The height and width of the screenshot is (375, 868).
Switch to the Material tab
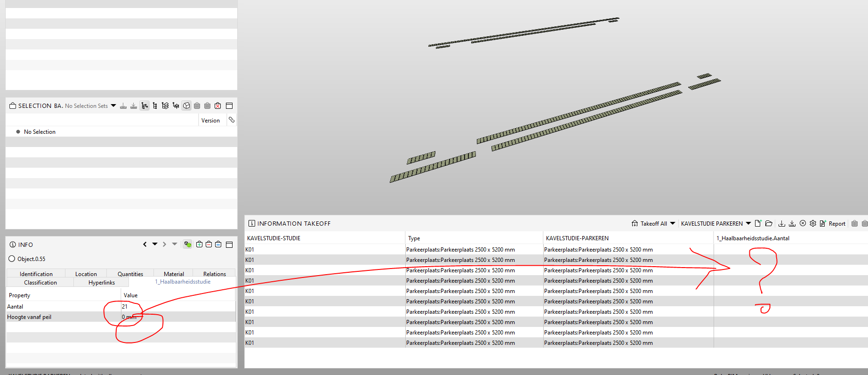(174, 274)
